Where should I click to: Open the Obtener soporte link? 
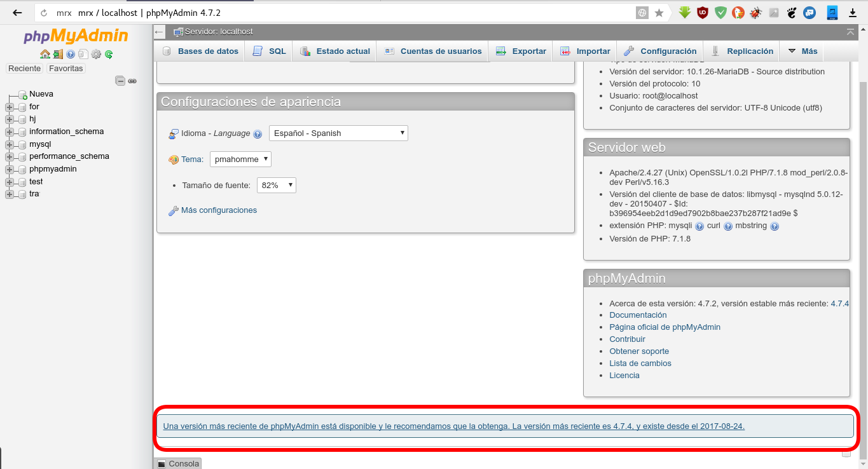pos(639,351)
